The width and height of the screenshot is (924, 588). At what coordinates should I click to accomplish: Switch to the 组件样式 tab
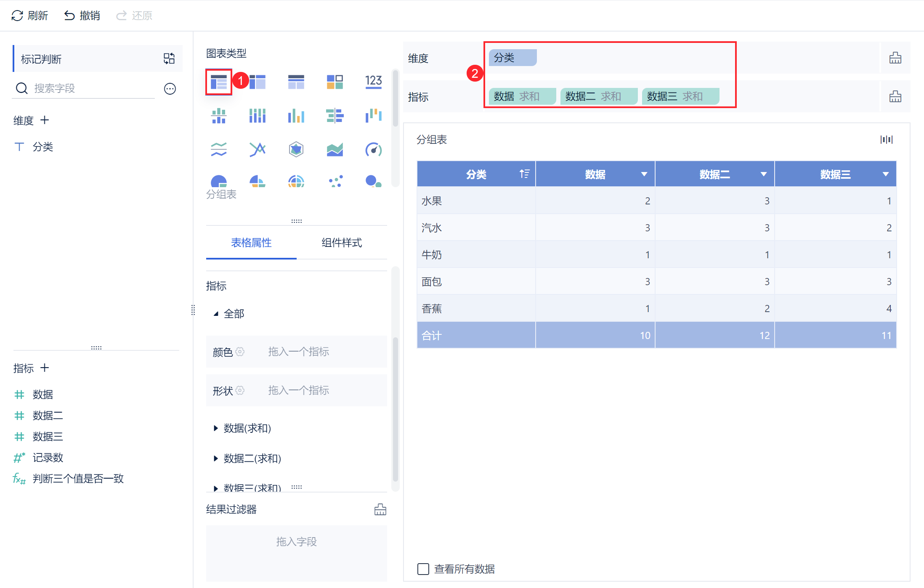[342, 243]
